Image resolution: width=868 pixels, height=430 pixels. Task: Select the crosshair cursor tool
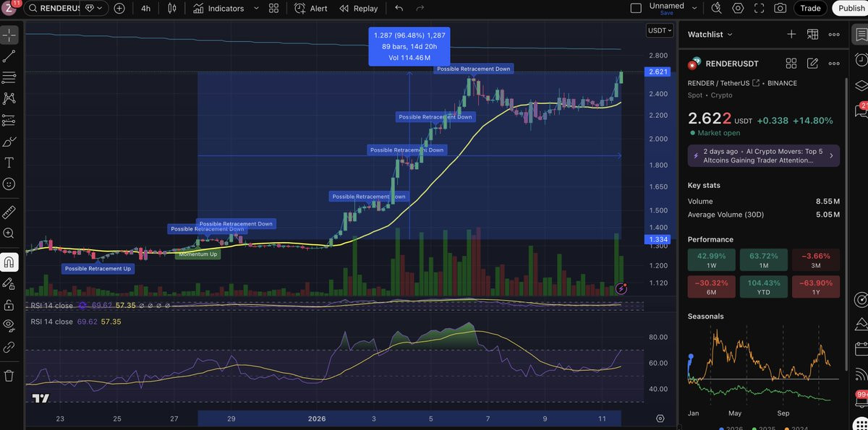[9, 34]
